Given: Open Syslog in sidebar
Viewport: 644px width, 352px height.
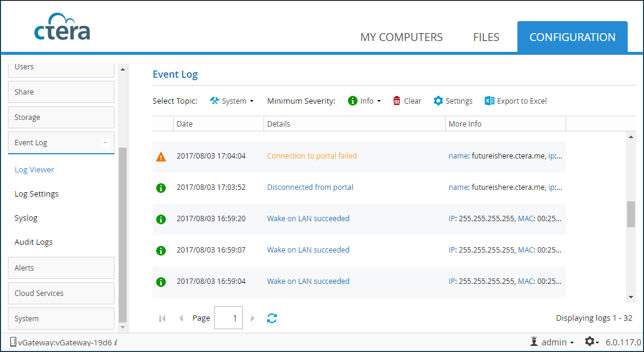Looking at the screenshot, I should pos(26,218).
